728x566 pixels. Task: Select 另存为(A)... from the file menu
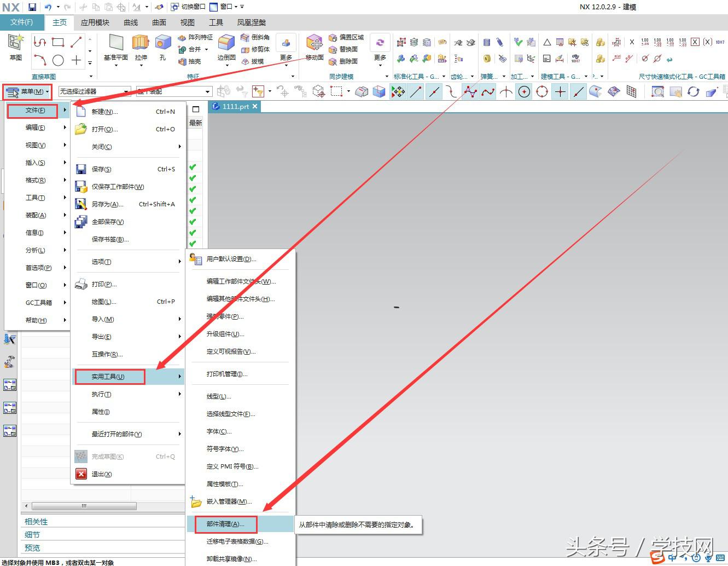[x=129, y=204]
